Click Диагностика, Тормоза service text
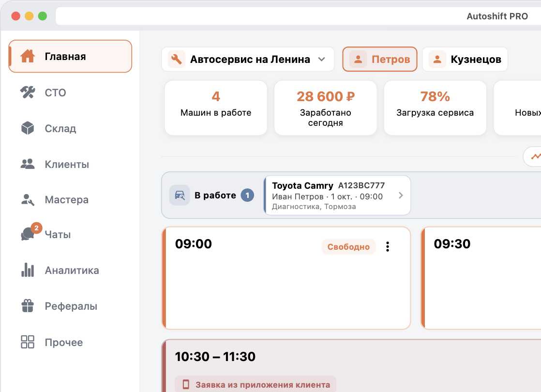The image size is (541, 392). tap(314, 206)
